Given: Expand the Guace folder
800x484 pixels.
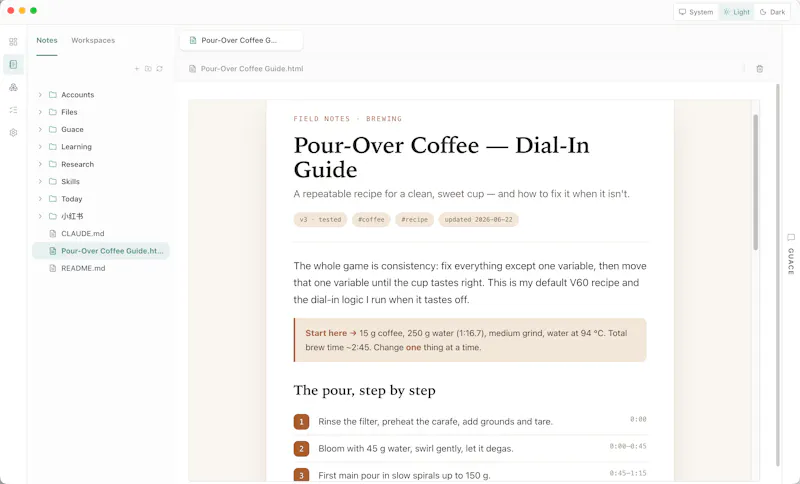Looking at the screenshot, I should [x=40, y=130].
